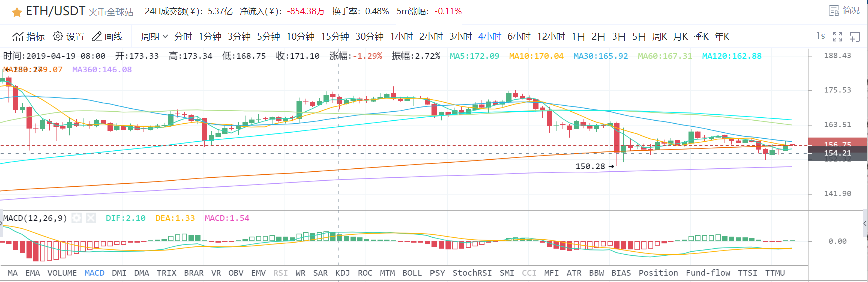
Task: Switch to 30分钟 timeframe
Action: [370, 37]
